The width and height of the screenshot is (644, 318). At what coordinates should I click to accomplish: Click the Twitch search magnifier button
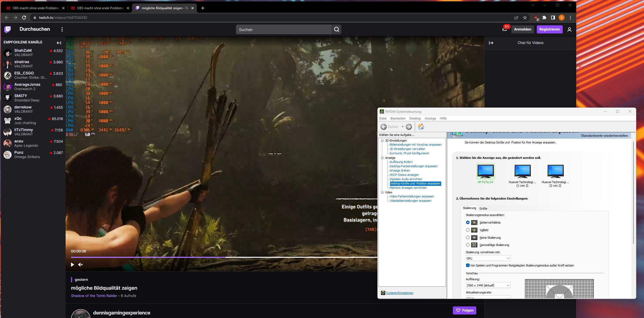pos(336,29)
